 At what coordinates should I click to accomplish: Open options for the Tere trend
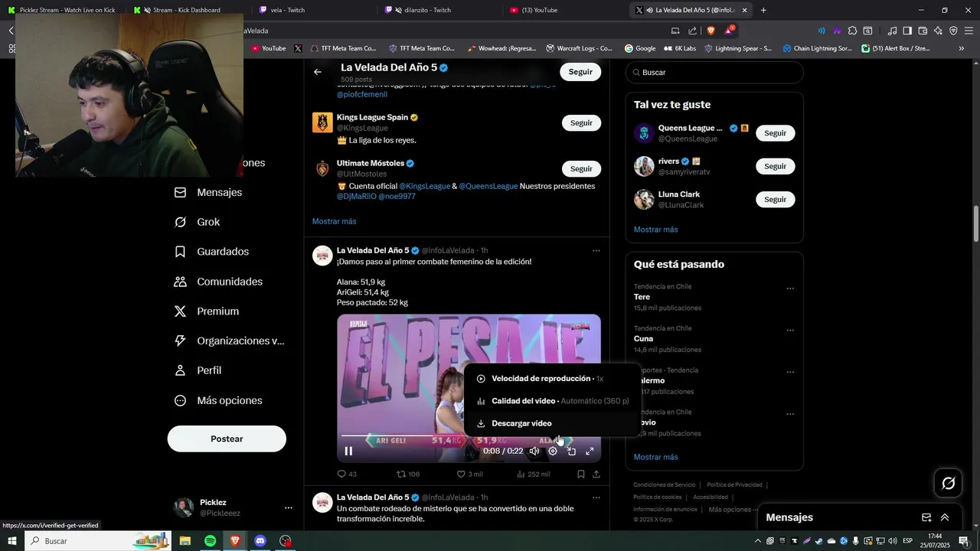coord(790,289)
